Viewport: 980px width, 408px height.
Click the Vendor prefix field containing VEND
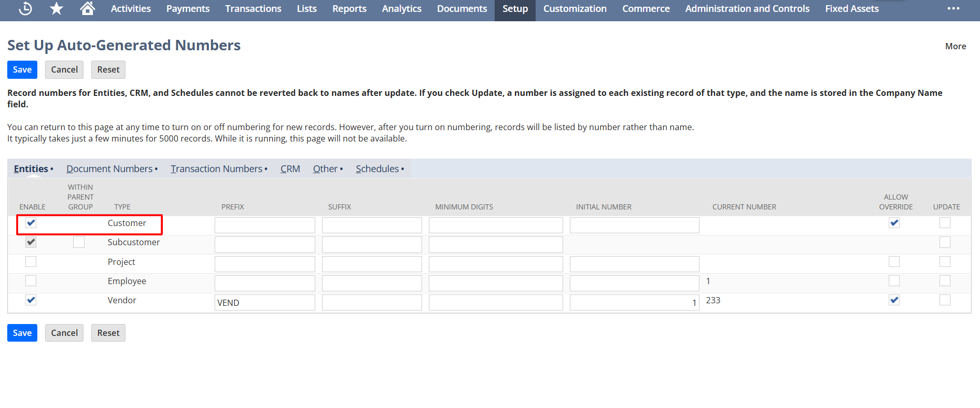[264, 303]
